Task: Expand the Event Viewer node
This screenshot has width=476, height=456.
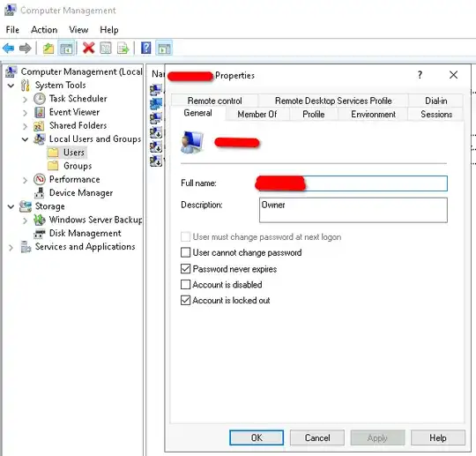Action: [x=26, y=113]
